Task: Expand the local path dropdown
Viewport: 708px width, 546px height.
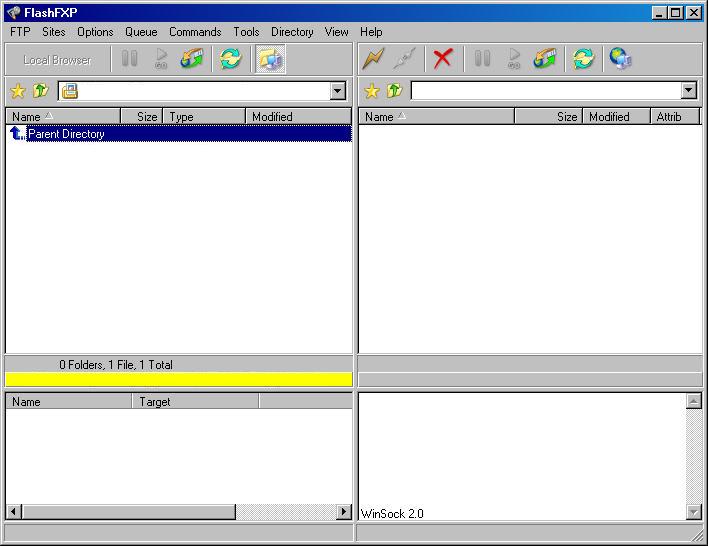Action: [x=337, y=91]
